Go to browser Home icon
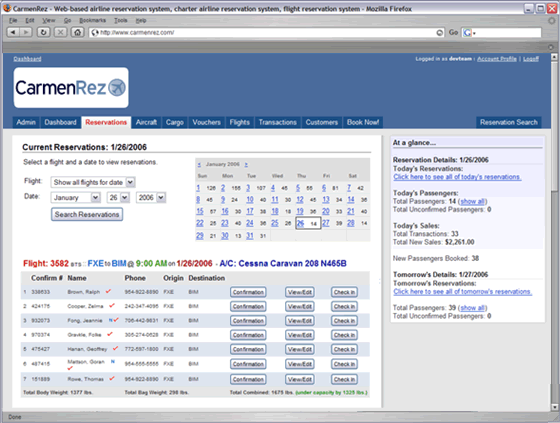The image size is (560, 423). click(x=78, y=33)
